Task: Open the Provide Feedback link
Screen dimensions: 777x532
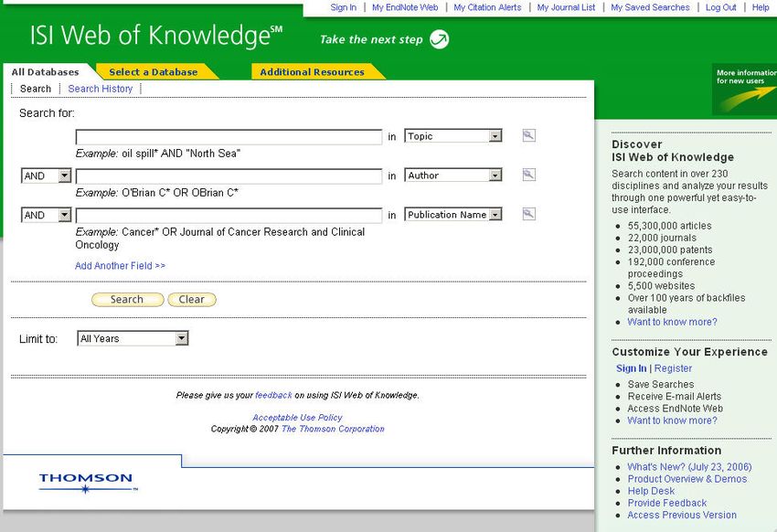Action: 667,504
